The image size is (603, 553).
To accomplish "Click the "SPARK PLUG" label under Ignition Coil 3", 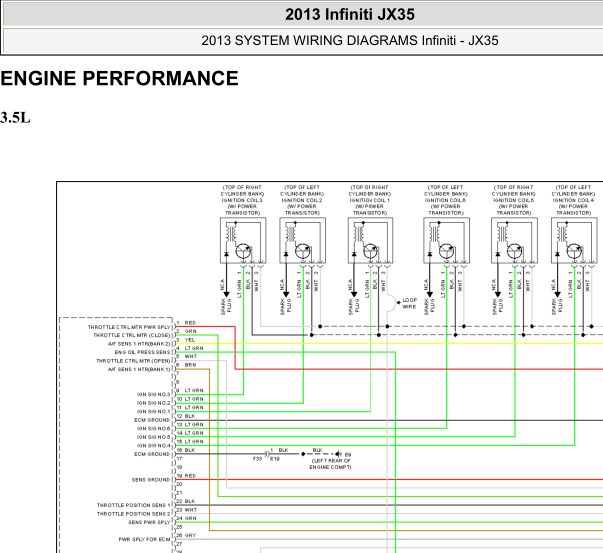I will point(226,306).
